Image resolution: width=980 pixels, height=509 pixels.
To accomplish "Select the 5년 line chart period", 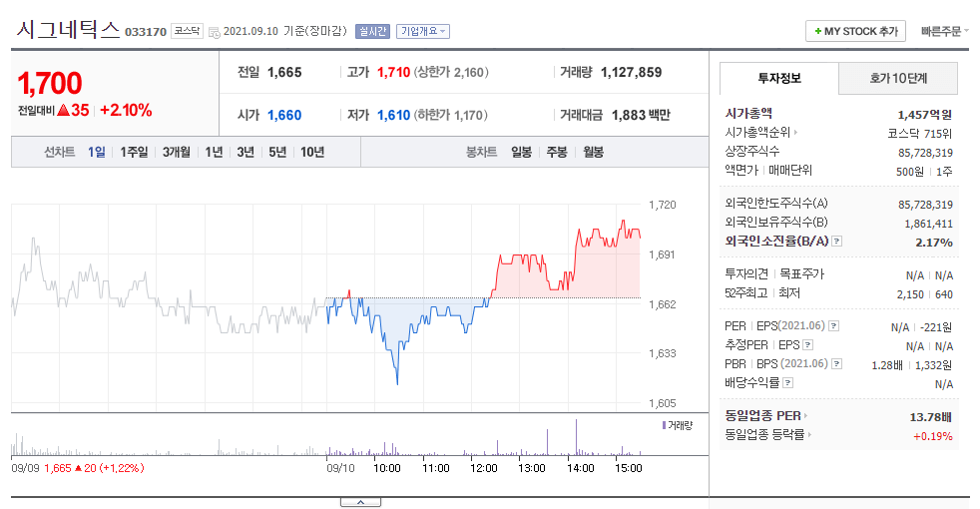I will [x=277, y=152].
